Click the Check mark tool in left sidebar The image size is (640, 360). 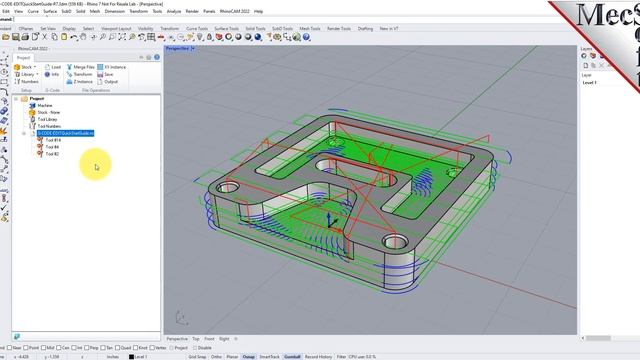coord(4,208)
